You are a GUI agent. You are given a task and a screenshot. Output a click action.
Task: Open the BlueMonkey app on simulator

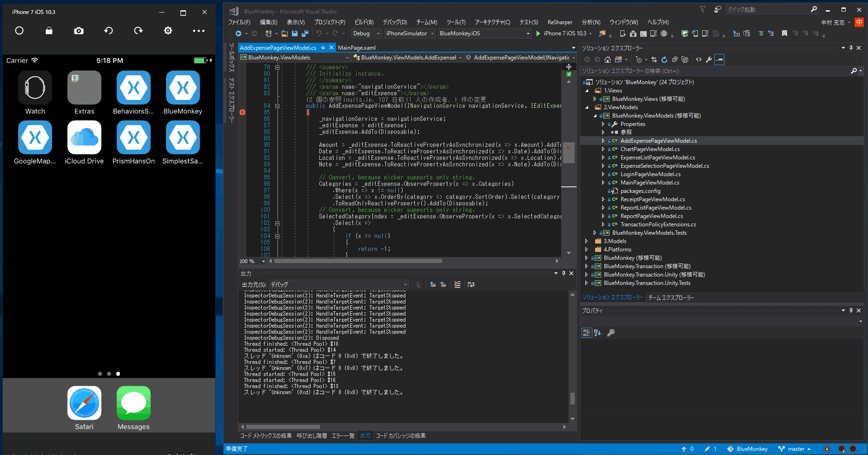183,87
